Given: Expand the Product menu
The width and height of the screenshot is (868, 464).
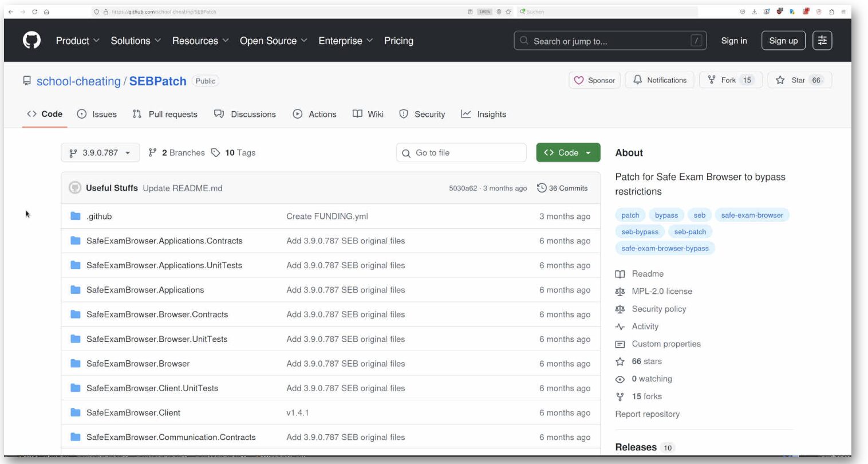Looking at the screenshot, I should click(x=78, y=41).
